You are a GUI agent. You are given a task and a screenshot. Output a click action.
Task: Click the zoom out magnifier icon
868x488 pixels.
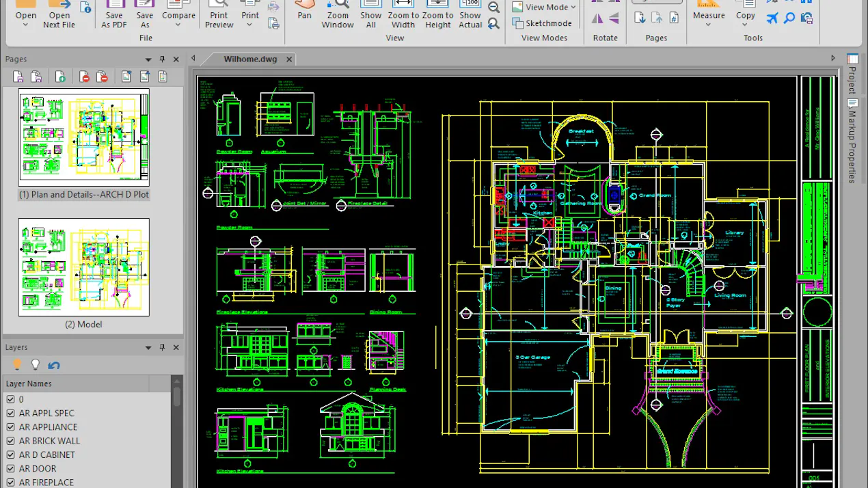494,8
